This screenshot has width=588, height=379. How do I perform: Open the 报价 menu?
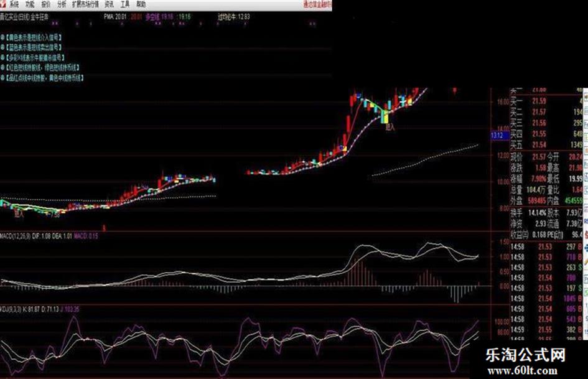[x=46, y=4]
